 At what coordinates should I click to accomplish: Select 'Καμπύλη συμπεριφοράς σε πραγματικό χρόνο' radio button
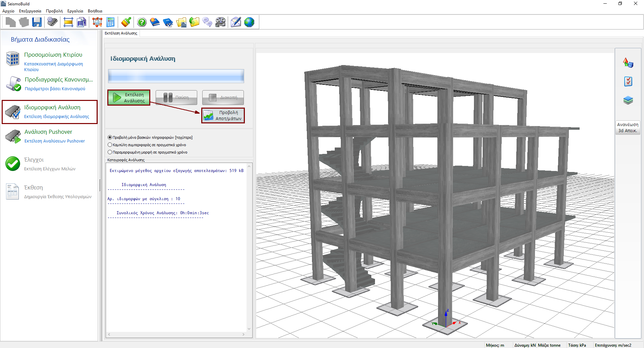point(110,145)
